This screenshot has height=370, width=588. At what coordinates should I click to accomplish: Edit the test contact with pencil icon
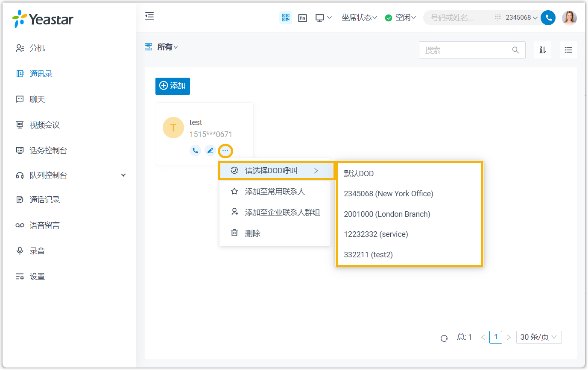210,150
